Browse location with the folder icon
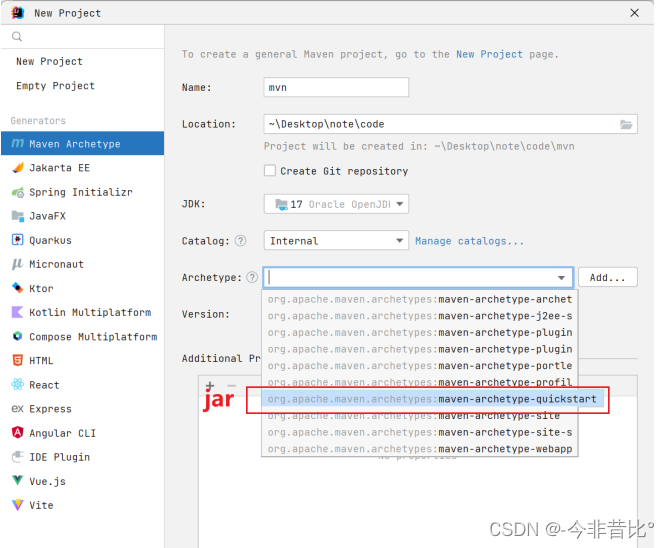 [626, 124]
